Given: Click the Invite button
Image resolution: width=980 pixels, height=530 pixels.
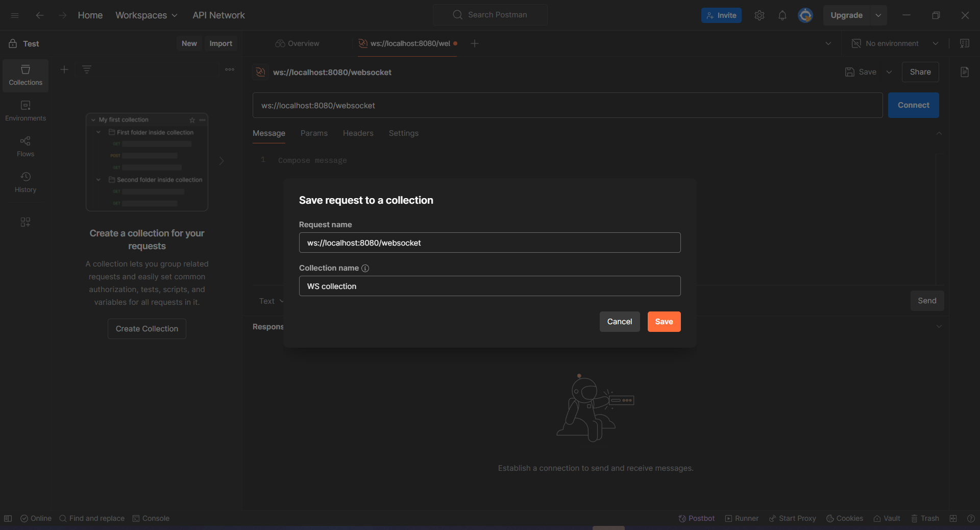Looking at the screenshot, I should point(721,15).
